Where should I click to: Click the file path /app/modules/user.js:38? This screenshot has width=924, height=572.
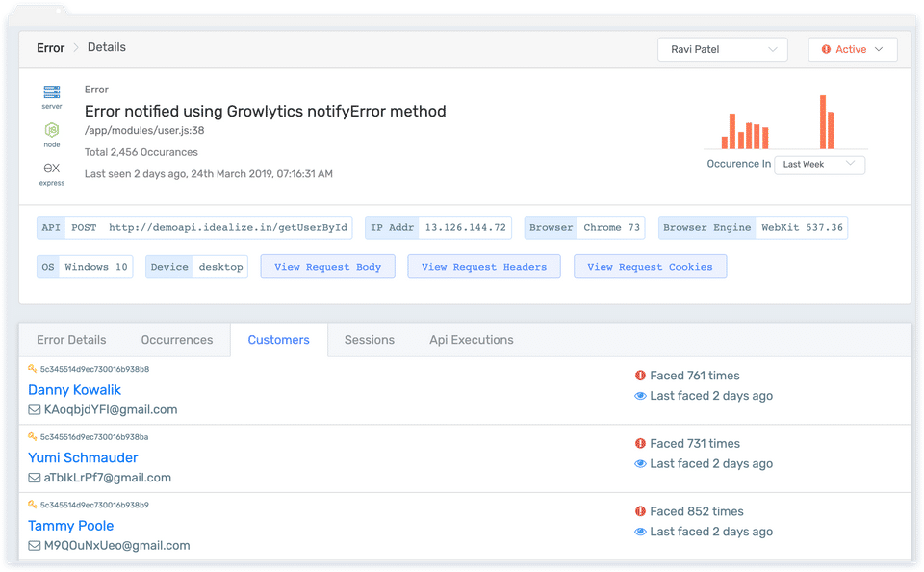[144, 130]
